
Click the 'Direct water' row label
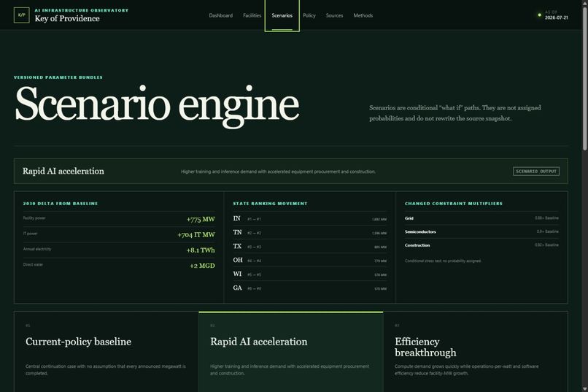tap(33, 264)
